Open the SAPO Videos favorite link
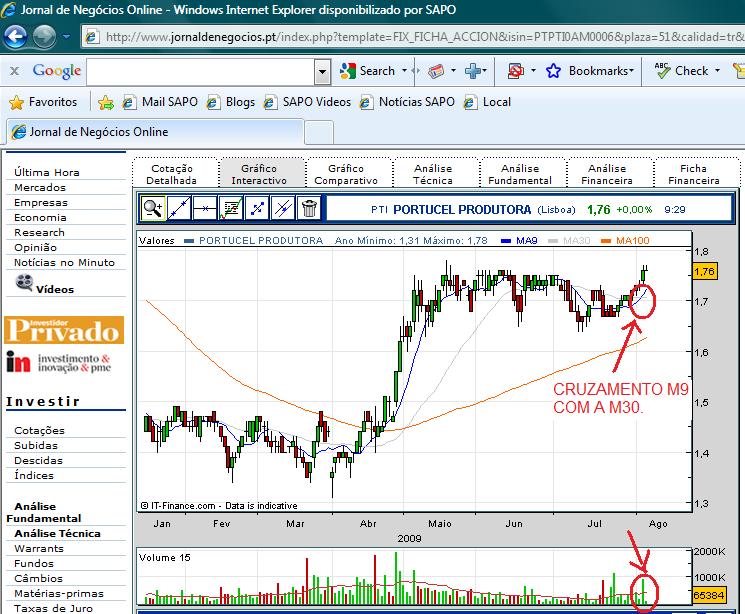745x614 pixels. 307,102
